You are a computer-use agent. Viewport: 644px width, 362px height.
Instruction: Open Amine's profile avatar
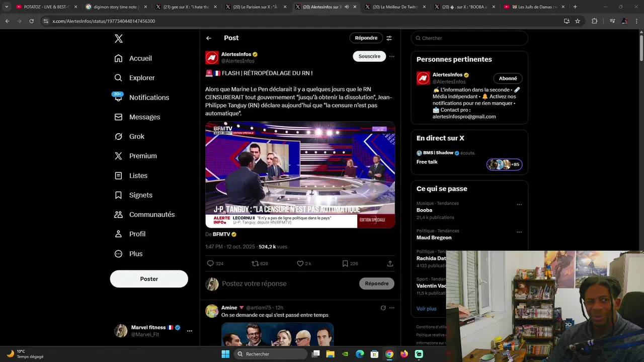point(212,311)
